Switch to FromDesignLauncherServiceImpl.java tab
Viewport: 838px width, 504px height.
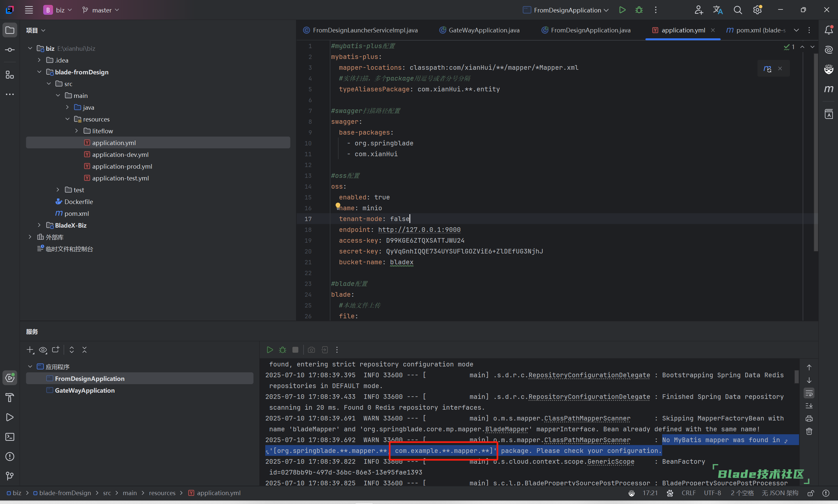click(361, 30)
